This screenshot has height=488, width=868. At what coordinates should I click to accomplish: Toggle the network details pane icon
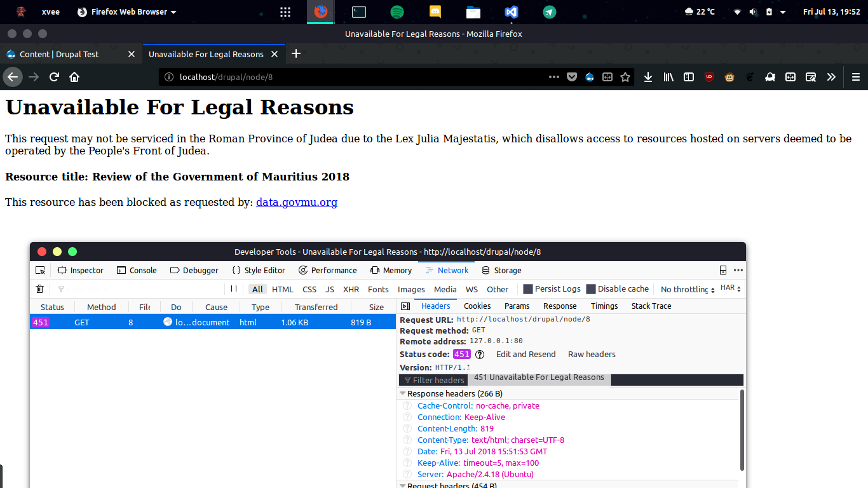point(405,306)
